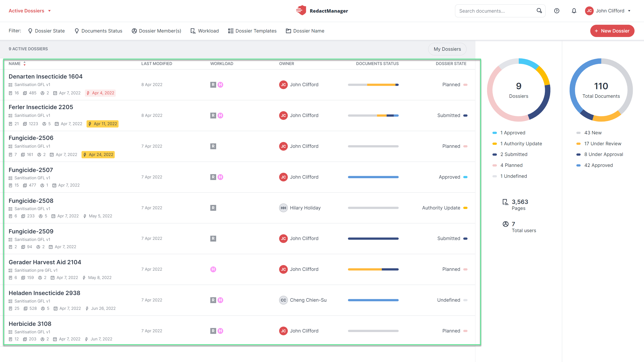The width and height of the screenshot is (644, 362).
Task: Click the Total users icon
Action: point(505,224)
